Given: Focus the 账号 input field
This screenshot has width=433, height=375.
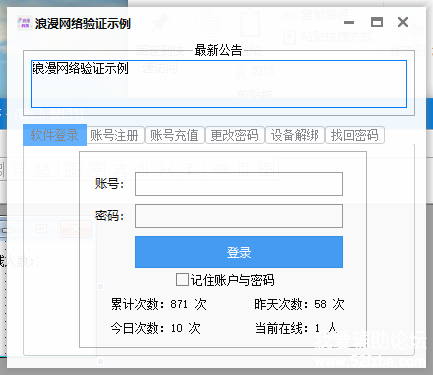Looking at the screenshot, I should pos(239,184).
